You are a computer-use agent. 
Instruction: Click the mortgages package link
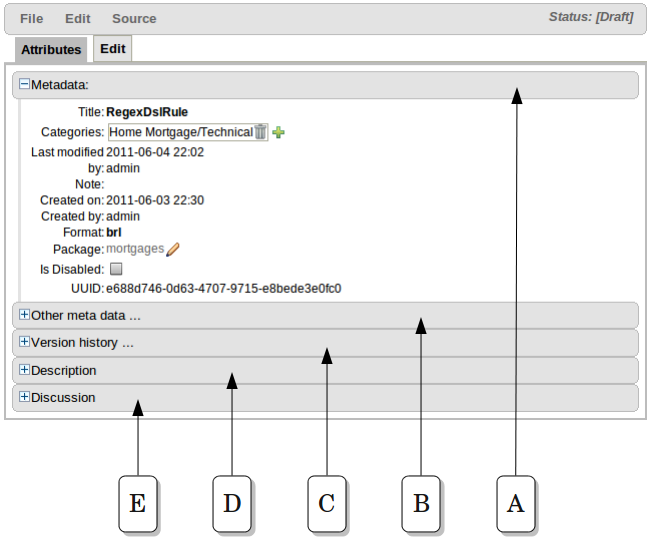point(135,249)
